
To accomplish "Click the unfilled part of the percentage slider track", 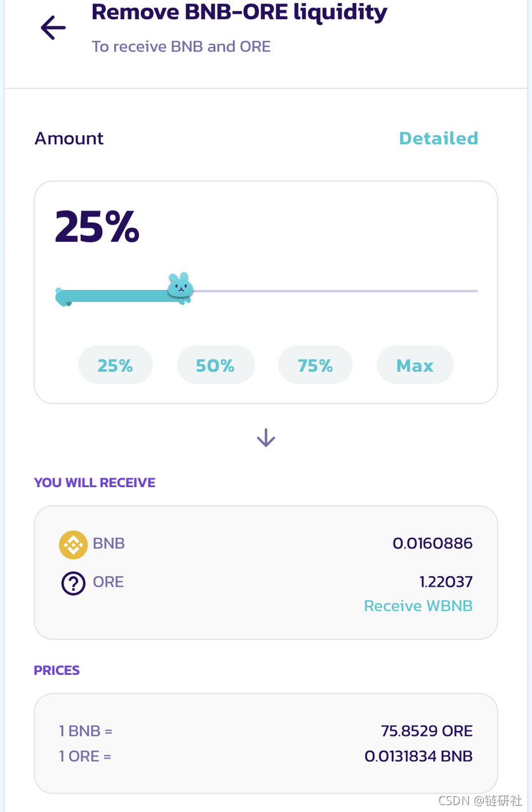I will point(335,291).
